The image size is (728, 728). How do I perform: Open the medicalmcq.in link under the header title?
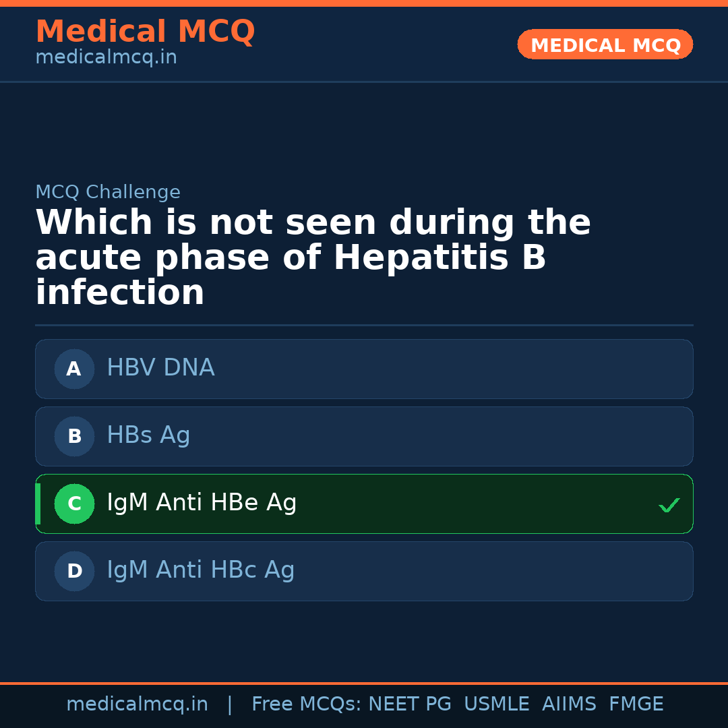coord(106,57)
